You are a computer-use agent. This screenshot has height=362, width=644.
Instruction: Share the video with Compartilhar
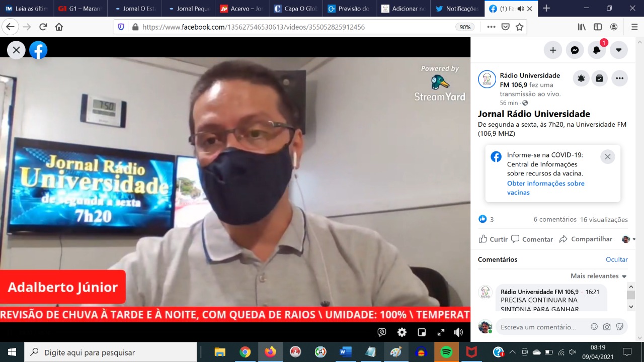coord(586,239)
